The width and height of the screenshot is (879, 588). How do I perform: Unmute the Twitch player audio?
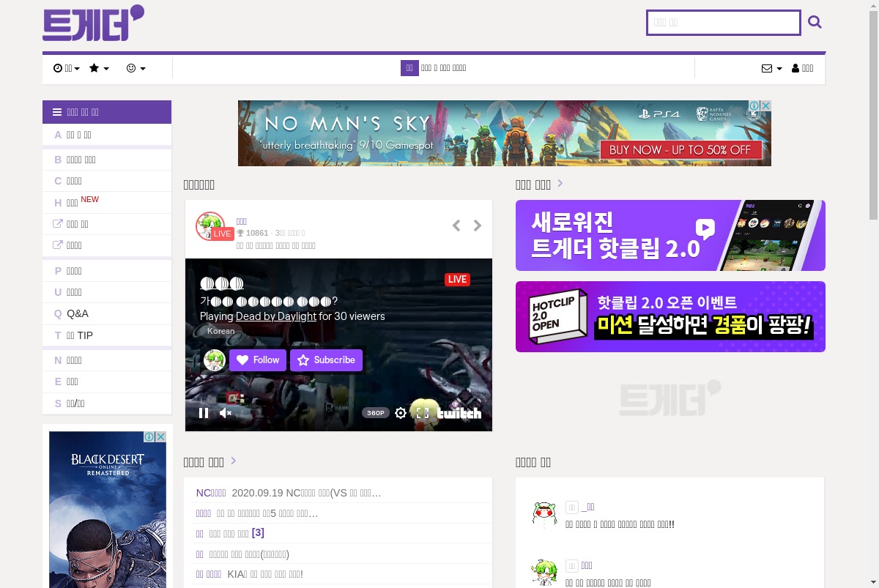226,413
